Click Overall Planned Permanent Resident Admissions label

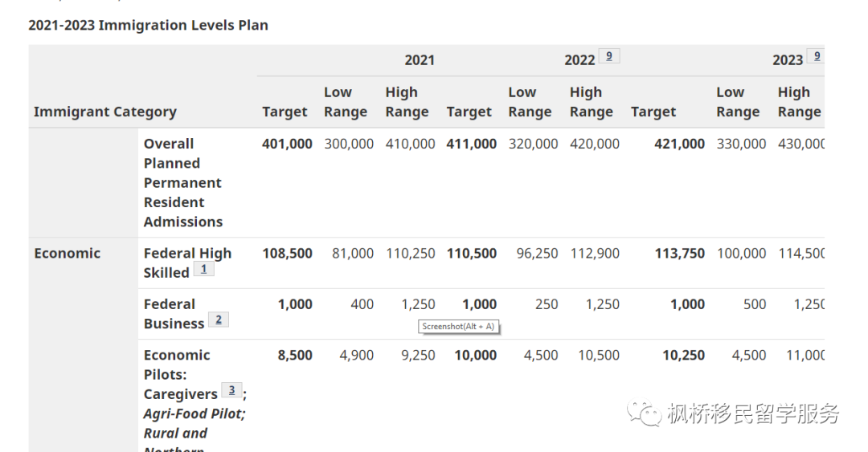click(182, 182)
